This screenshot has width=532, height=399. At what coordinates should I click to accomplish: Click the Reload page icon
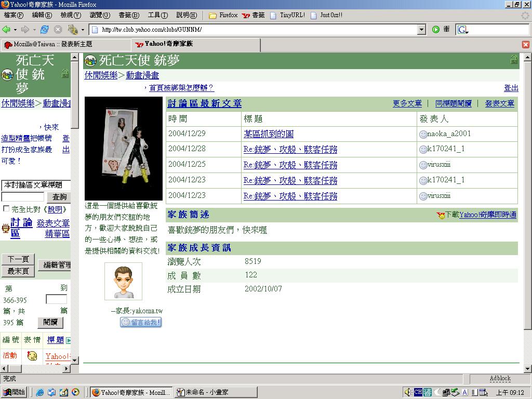click(x=44, y=30)
